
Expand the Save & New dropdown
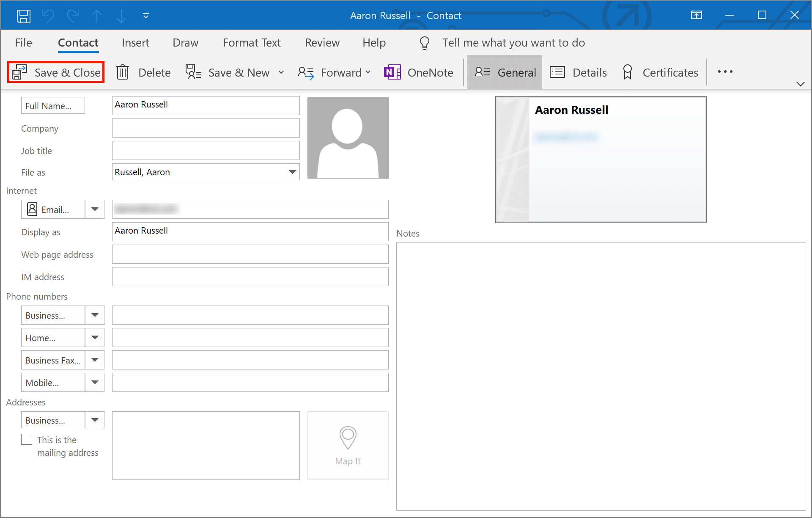click(280, 72)
